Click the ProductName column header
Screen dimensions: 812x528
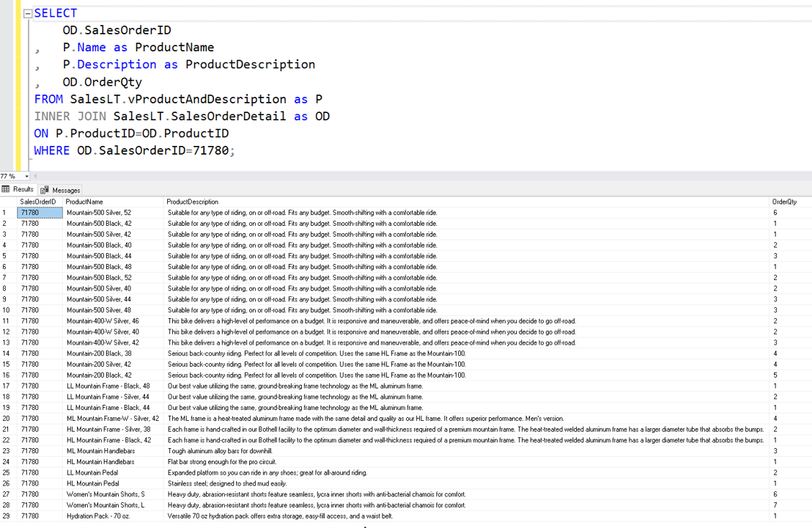[84, 202]
